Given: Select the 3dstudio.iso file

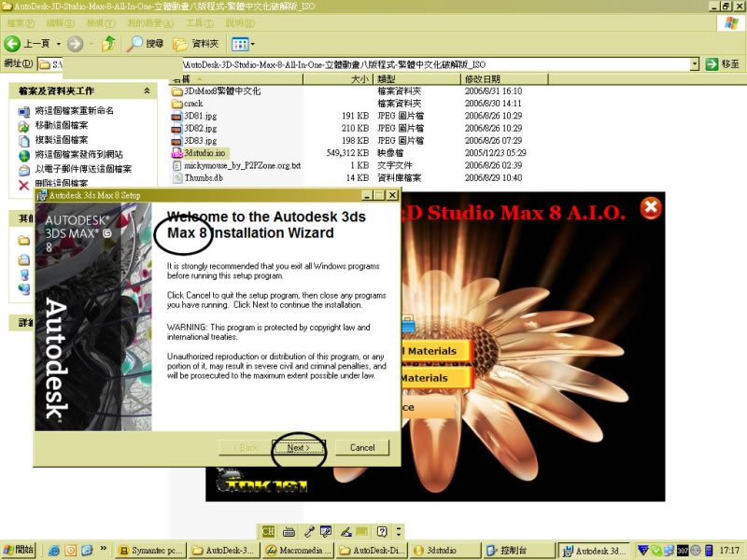Looking at the screenshot, I should (x=204, y=152).
